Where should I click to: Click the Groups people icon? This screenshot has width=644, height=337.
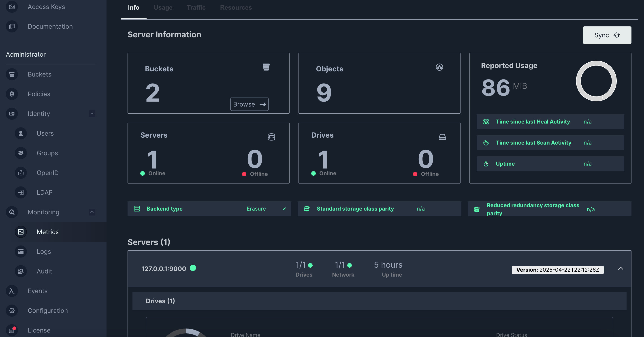tap(21, 153)
